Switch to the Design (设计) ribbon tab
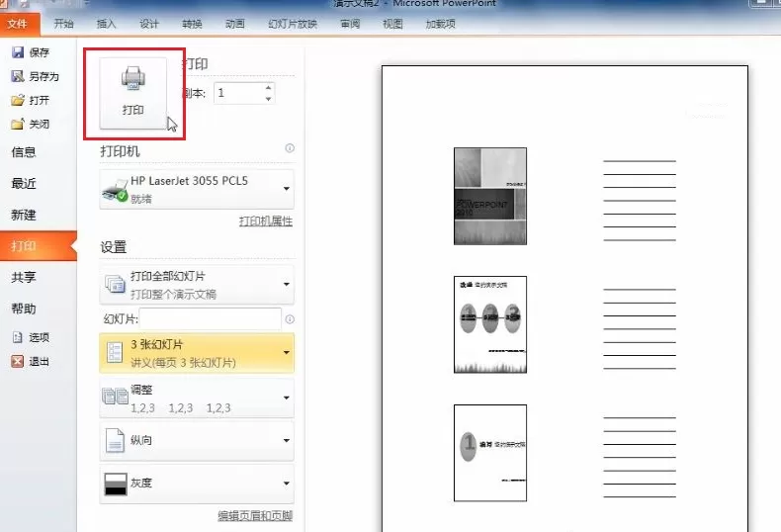781x532 pixels. pyautogui.click(x=149, y=24)
